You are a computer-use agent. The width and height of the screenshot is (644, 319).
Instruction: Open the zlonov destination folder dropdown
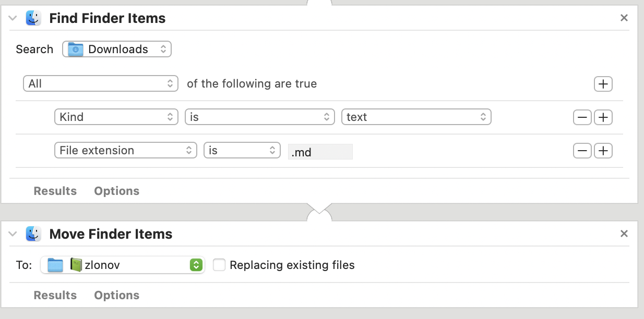(122, 265)
